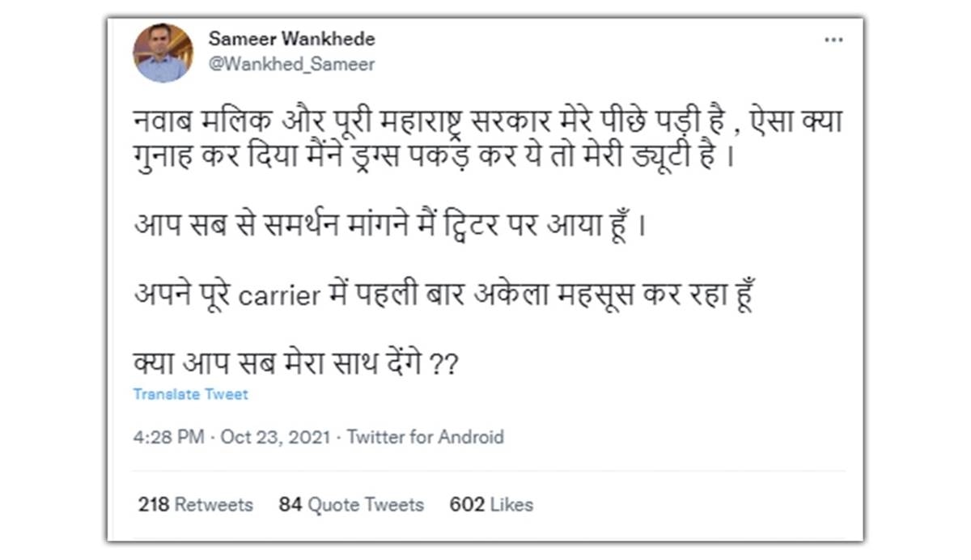Viewport: 971px width, 560px height.
Task: View the 218 Retweets list
Action: pos(195,505)
